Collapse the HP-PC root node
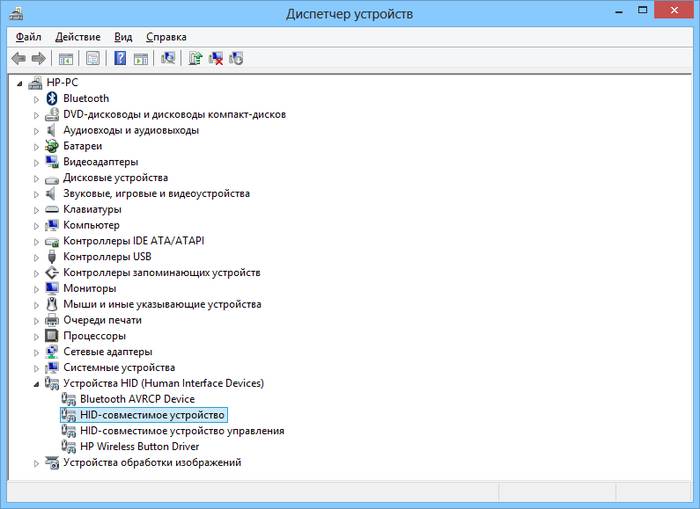Image resolution: width=700 pixels, height=509 pixels. [x=19, y=83]
